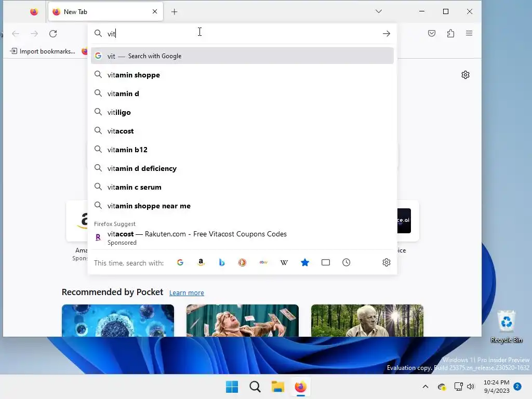Open the clock showing 10:24 PM
The height and width of the screenshot is (399, 532).
(496, 387)
